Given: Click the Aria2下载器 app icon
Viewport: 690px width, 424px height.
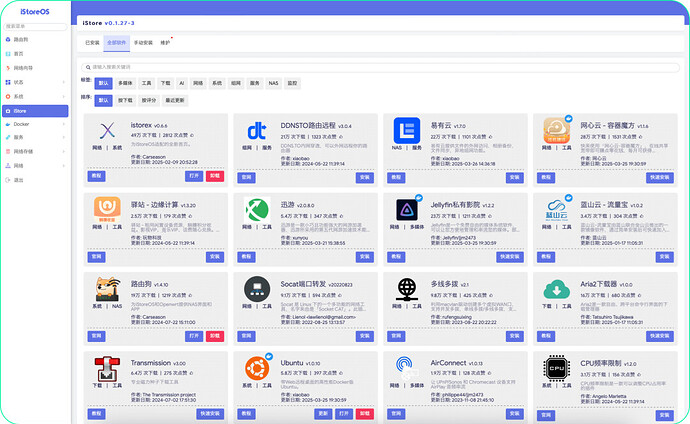Looking at the screenshot, I should 555,289.
